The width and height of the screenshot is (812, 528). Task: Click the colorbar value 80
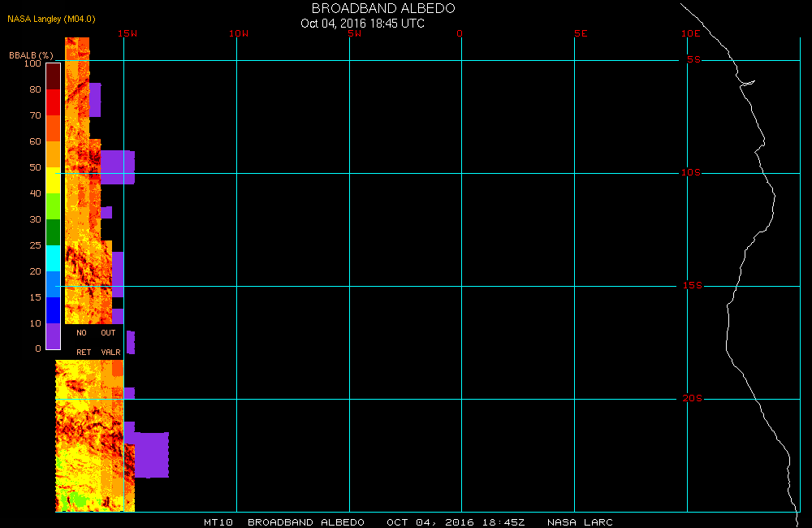35,89
